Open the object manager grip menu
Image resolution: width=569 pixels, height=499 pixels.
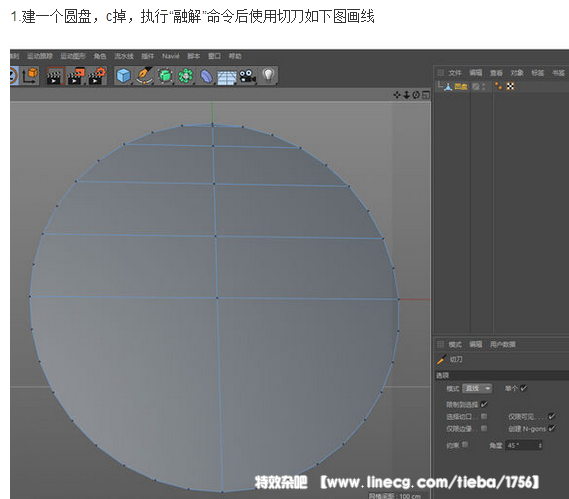click(440, 73)
